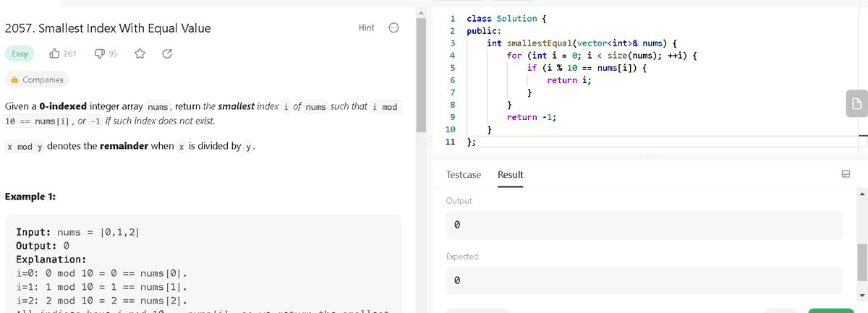Click the Expected value box showing 0
The image size is (868, 313).
point(644,280)
